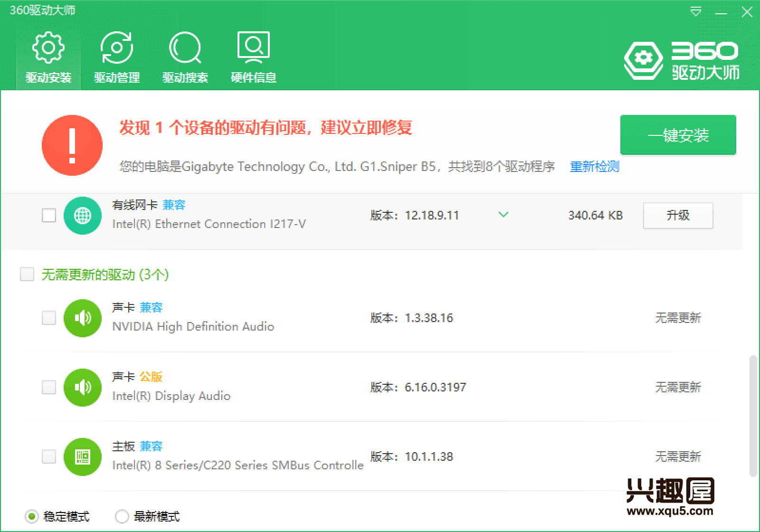Open the 驱动安装 gear icon tab
The height and width of the screenshot is (532, 760).
tap(48, 57)
